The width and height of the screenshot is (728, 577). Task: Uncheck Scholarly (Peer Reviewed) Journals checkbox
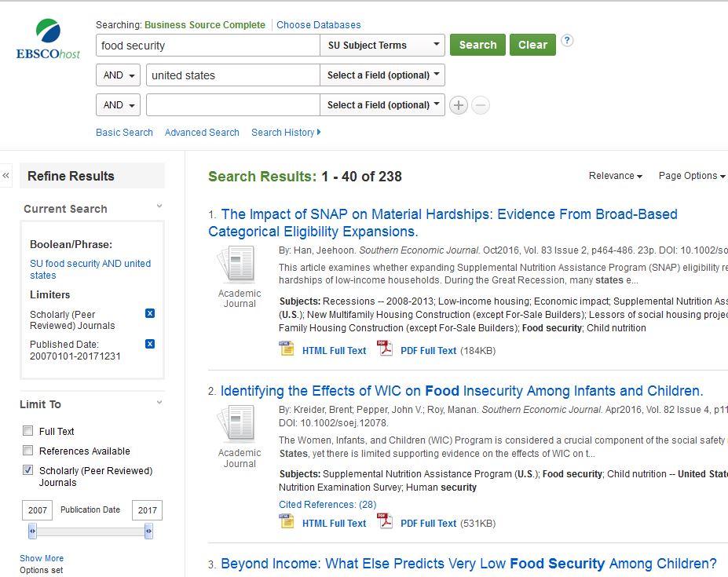click(27, 469)
